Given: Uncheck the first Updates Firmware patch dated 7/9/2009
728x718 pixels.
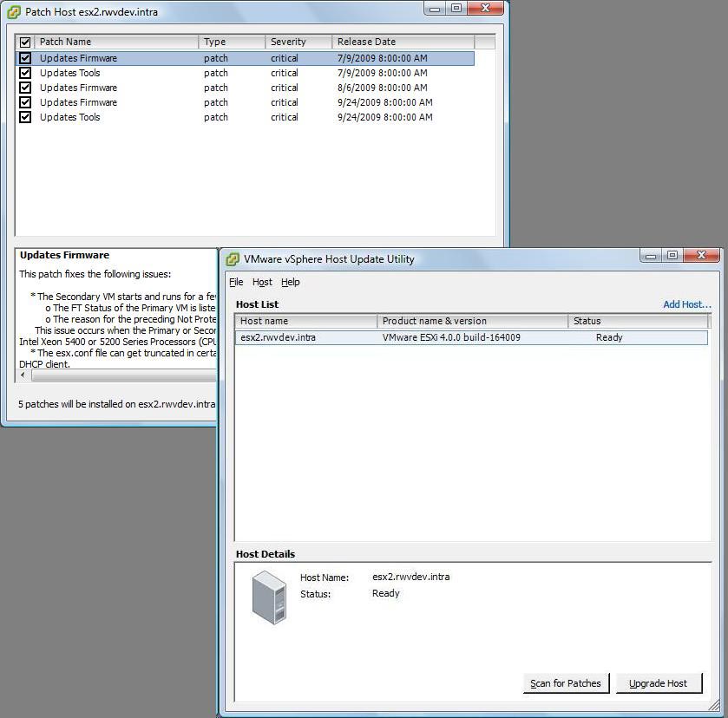Looking at the screenshot, I should (x=25, y=58).
